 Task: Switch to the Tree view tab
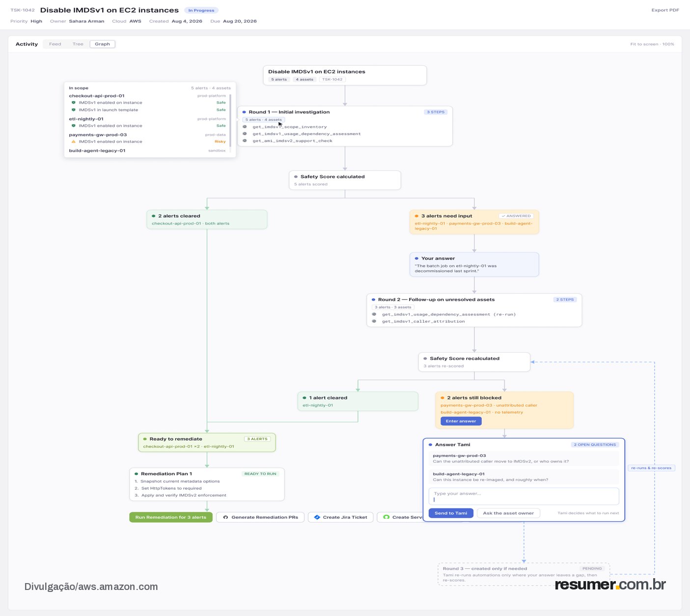click(x=78, y=44)
